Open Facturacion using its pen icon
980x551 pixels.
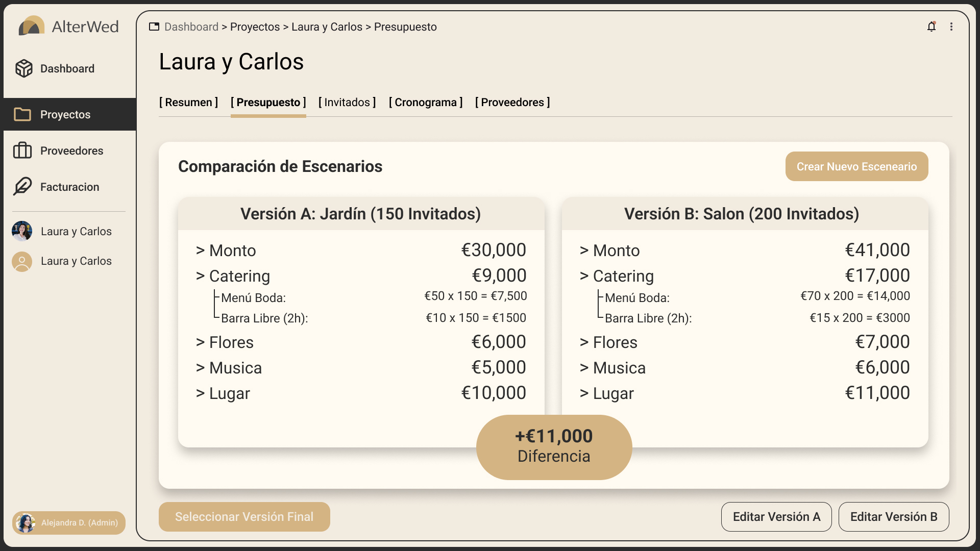pyautogui.click(x=22, y=187)
